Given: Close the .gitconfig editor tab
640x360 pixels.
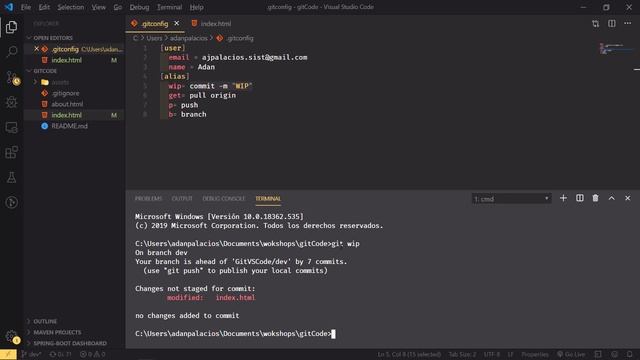Looking at the screenshot, I should coord(176,24).
